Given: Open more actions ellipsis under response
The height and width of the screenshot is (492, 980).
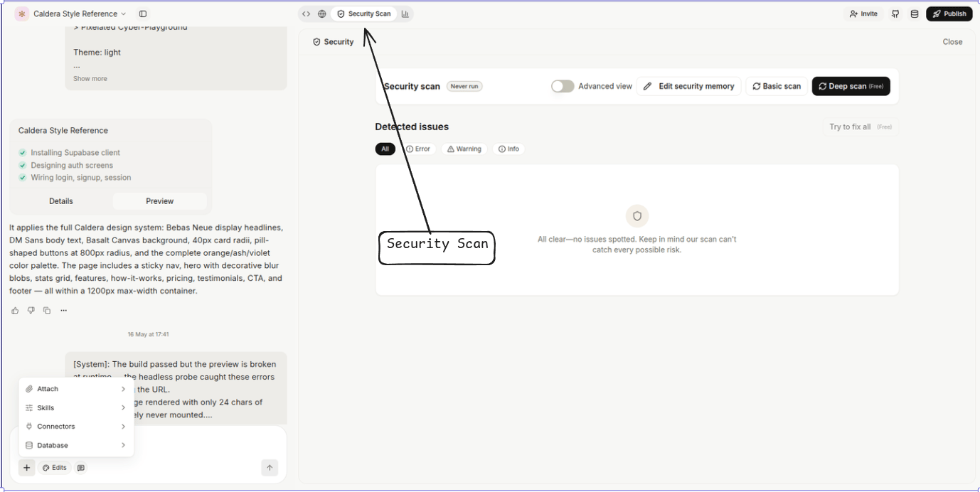Looking at the screenshot, I should coord(63,310).
